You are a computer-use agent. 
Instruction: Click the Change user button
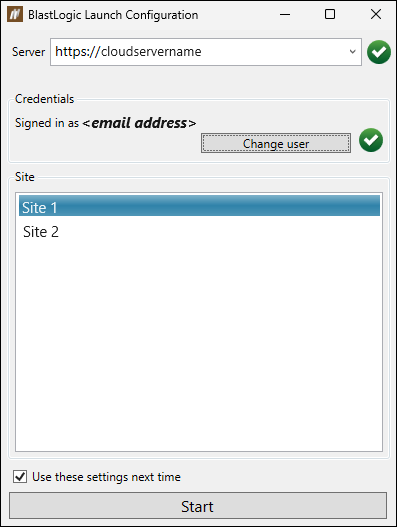tap(276, 144)
